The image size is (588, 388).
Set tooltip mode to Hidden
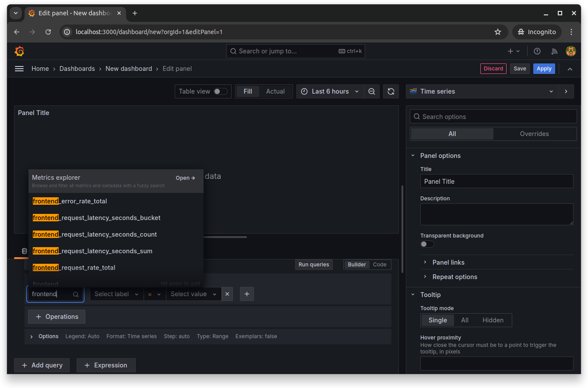point(493,320)
